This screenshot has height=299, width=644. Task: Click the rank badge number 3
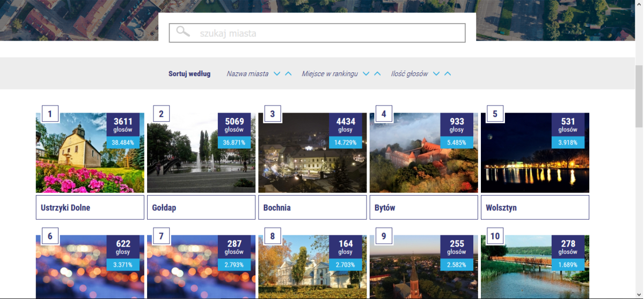point(272,114)
